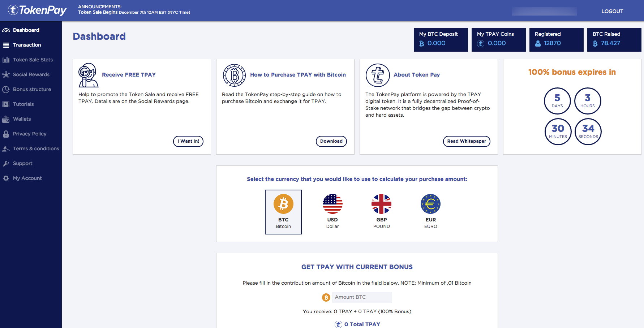The image size is (644, 328).
Task: Click the Dashboard gauge icon in sidebar
Action: pos(6,30)
